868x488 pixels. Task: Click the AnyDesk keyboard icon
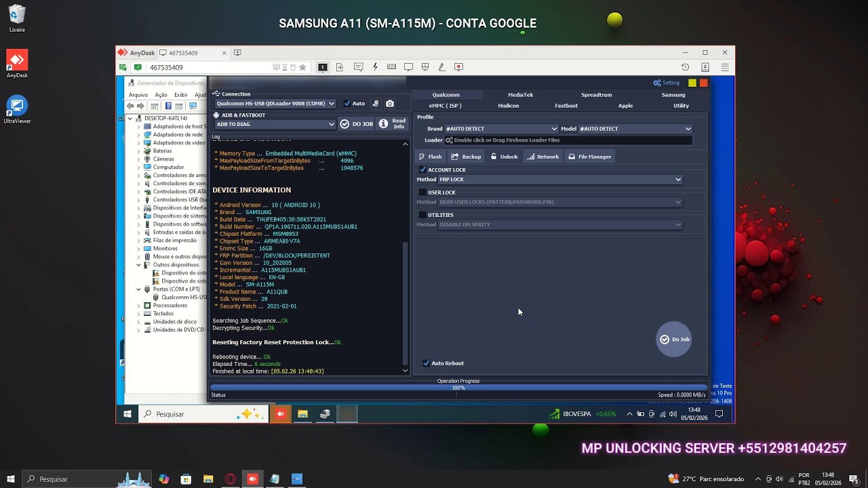coord(391,67)
